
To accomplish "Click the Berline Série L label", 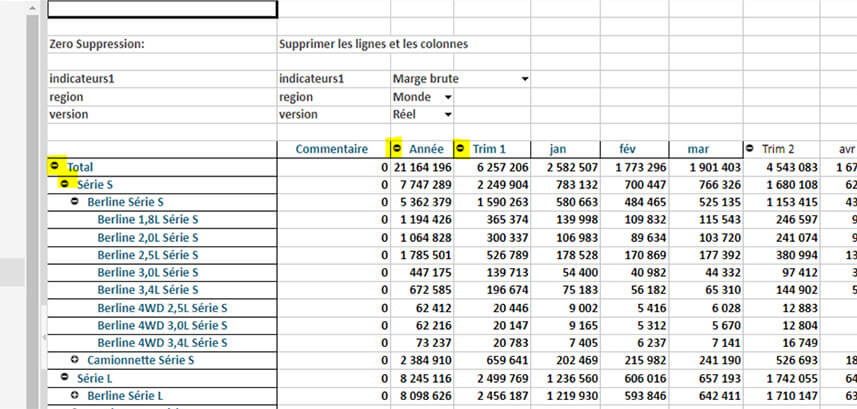I will coord(125,395).
